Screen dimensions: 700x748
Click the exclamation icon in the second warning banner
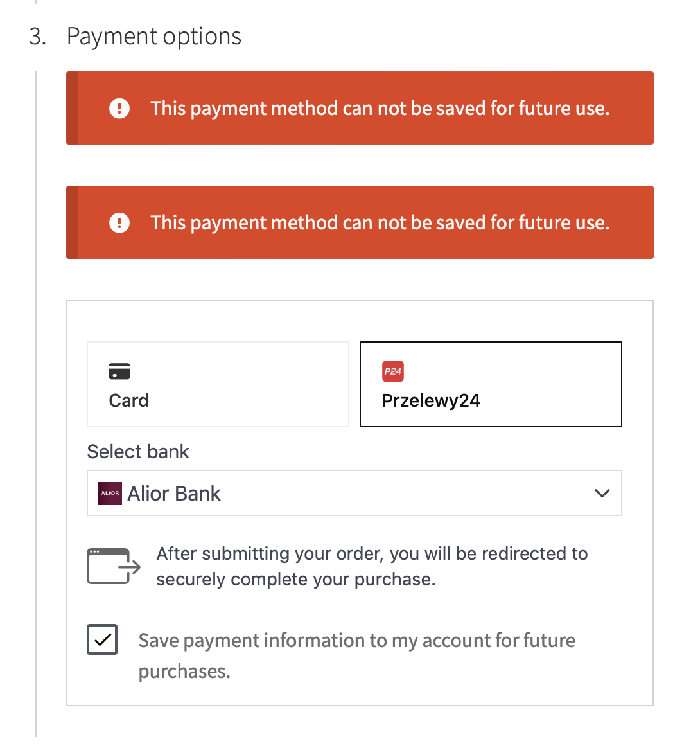(x=119, y=223)
